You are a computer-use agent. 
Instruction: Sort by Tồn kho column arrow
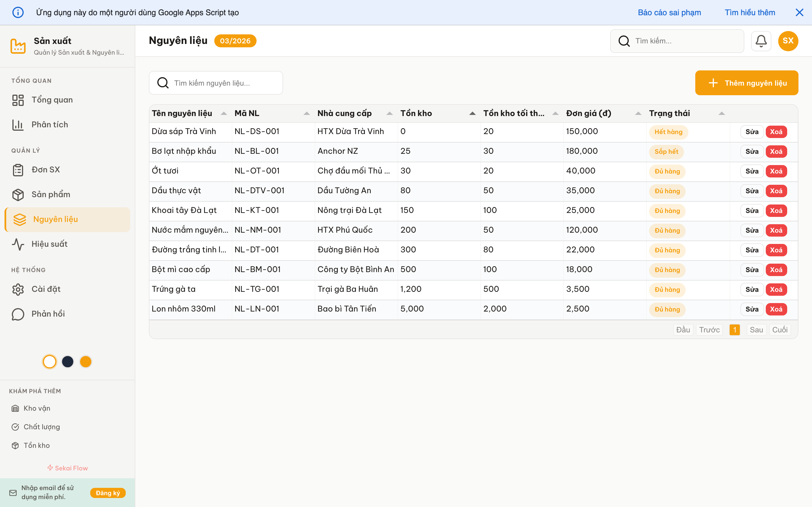coord(472,113)
